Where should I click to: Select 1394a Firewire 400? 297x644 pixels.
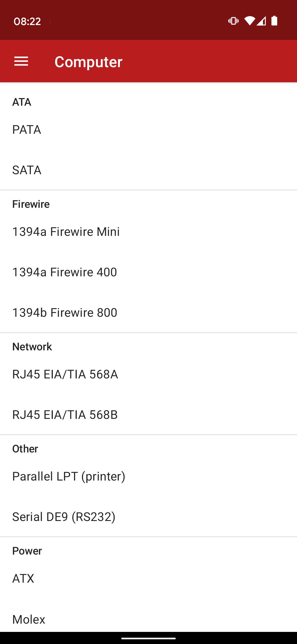click(148, 272)
